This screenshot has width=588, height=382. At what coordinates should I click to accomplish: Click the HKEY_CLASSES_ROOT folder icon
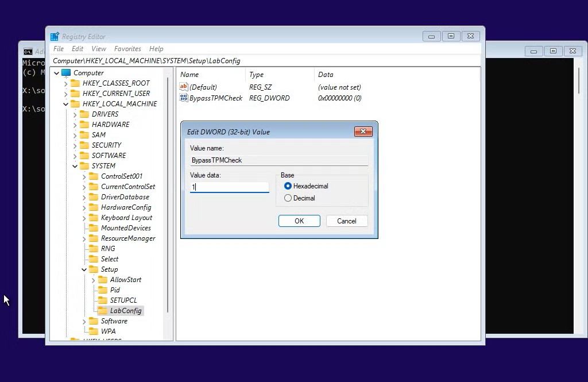[75, 83]
